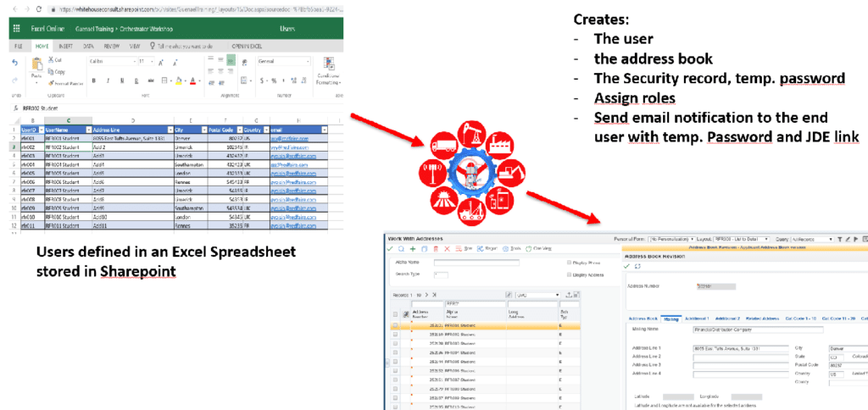Click the green Add plus icon
868x410 pixels.
point(413,249)
